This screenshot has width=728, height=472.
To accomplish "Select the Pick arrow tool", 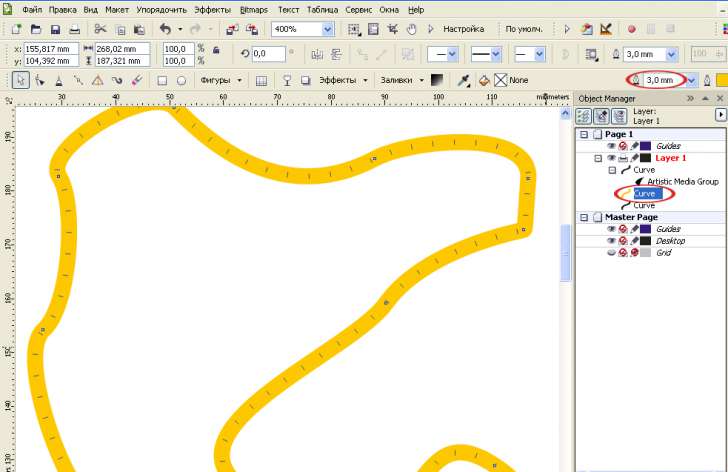I will tap(21, 80).
